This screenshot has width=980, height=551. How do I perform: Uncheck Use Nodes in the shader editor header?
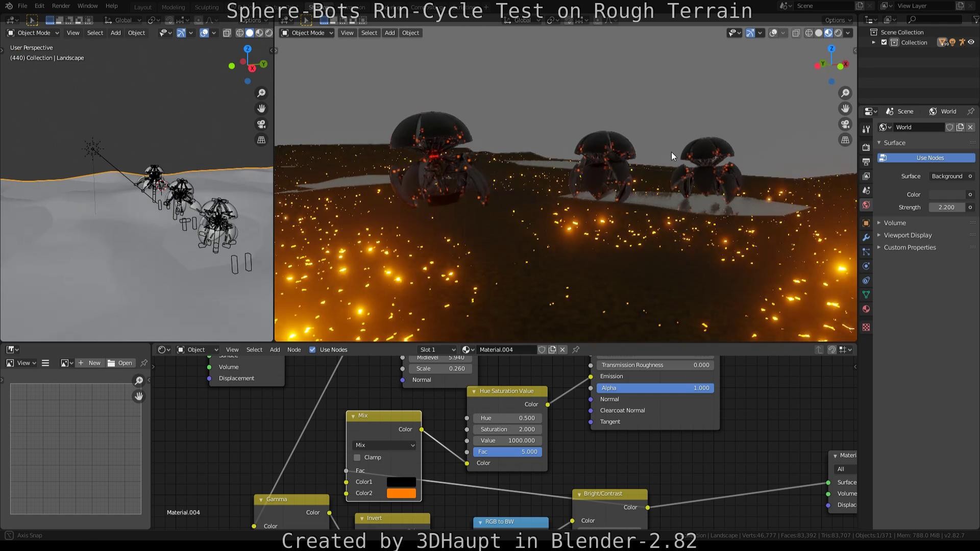312,349
